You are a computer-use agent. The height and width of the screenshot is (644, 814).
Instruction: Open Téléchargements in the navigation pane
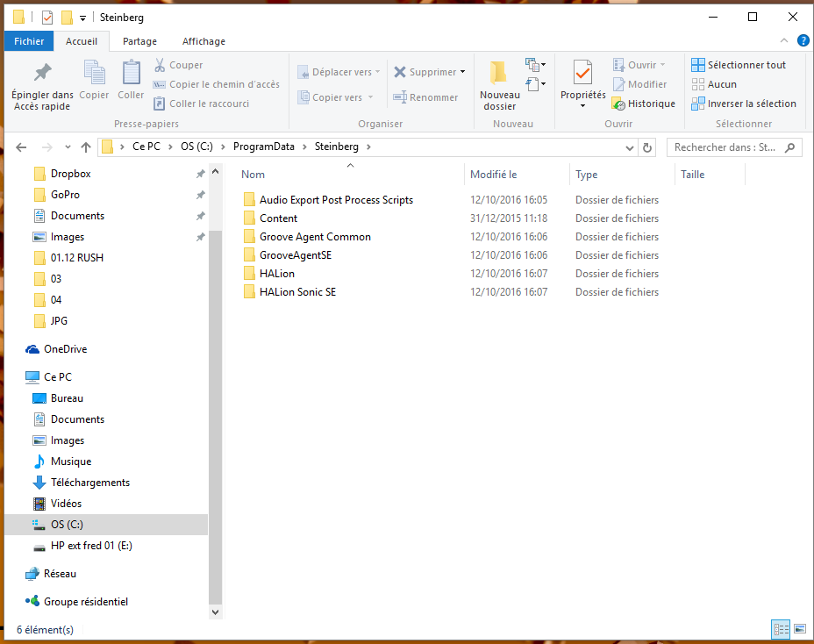click(90, 483)
